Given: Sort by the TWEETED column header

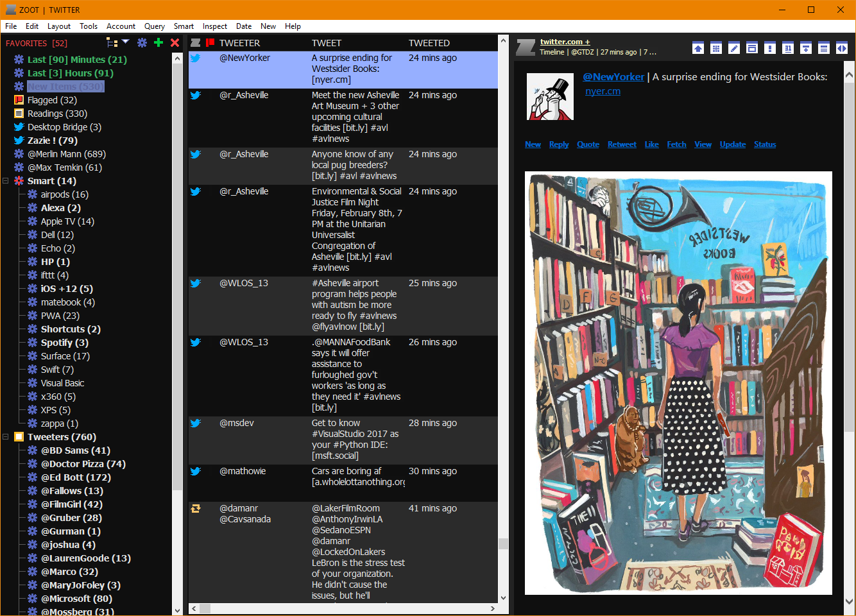Looking at the screenshot, I should [x=429, y=43].
